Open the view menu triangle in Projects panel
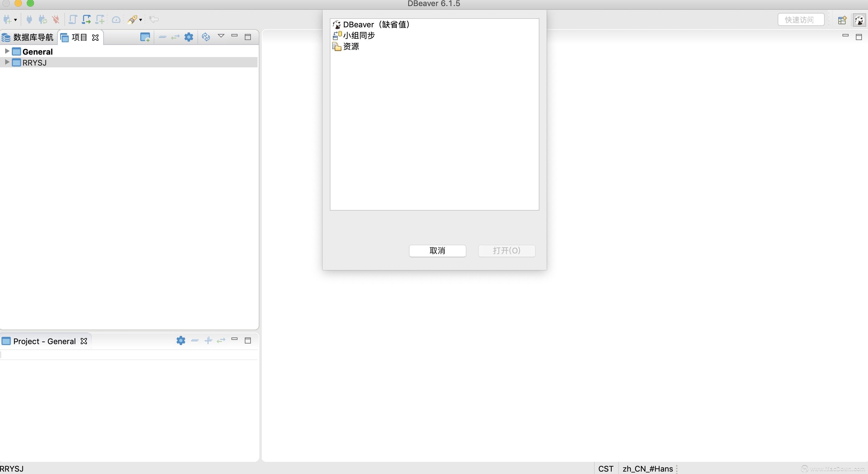 (x=221, y=36)
